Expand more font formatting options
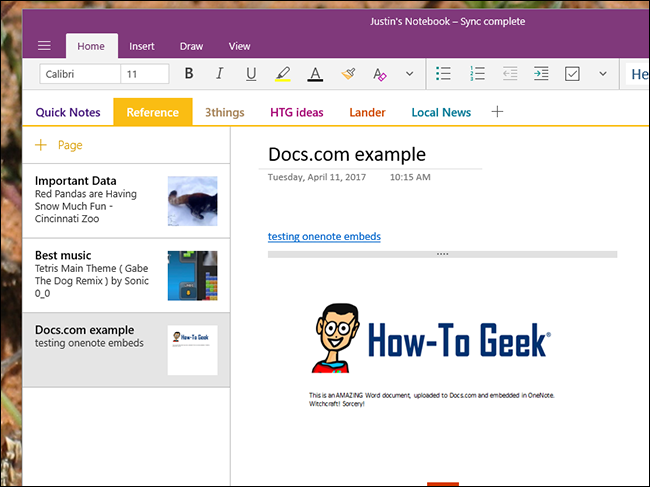This screenshot has width=650, height=487. click(x=409, y=74)
